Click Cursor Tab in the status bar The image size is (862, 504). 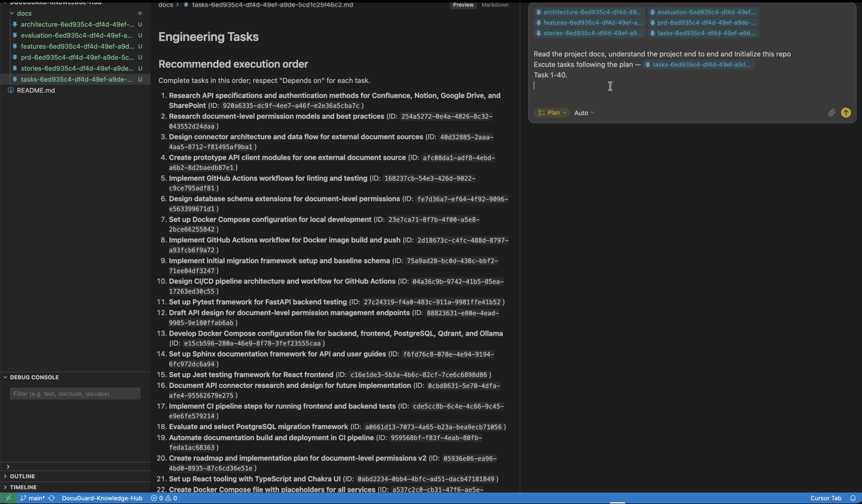825,498
